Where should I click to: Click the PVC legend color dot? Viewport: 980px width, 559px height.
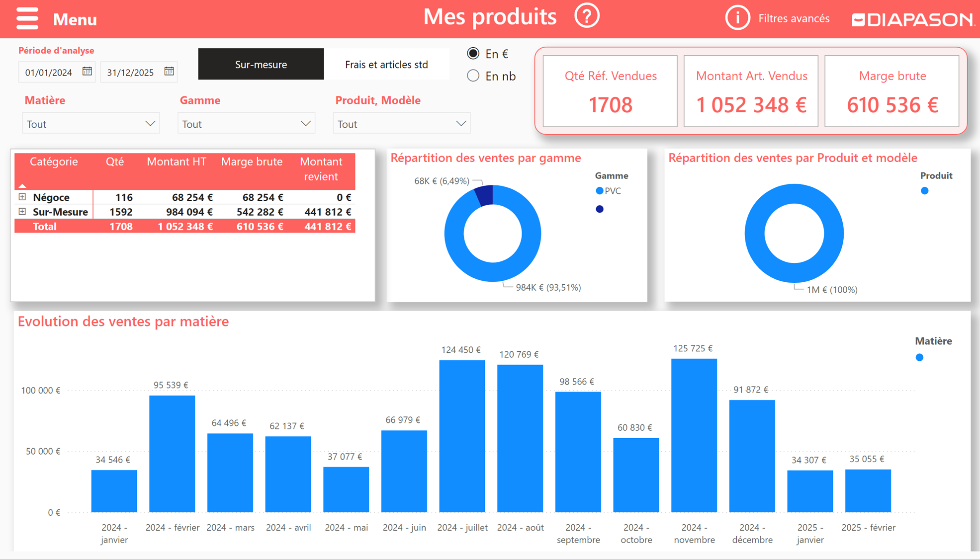[x=600, y=191]
